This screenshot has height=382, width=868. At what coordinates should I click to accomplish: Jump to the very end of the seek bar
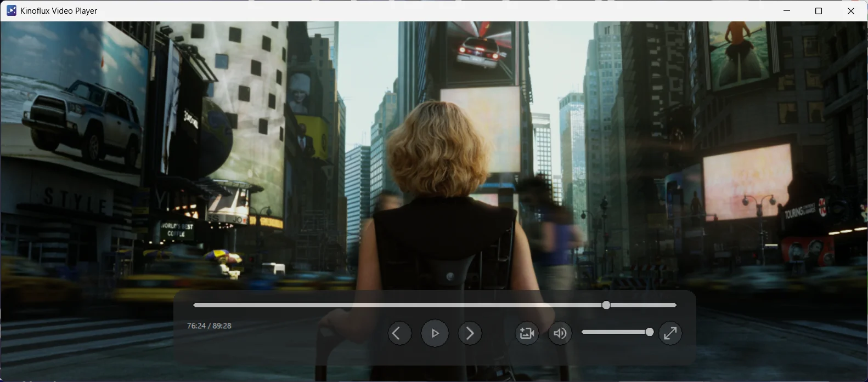tap(675, 305)
